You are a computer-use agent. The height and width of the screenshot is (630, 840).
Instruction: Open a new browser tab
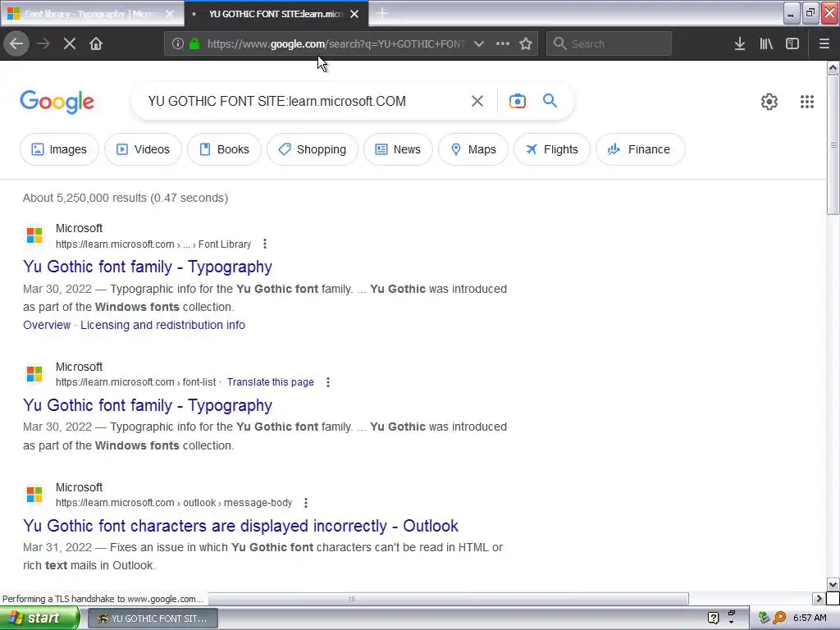[x=382, y=13]
